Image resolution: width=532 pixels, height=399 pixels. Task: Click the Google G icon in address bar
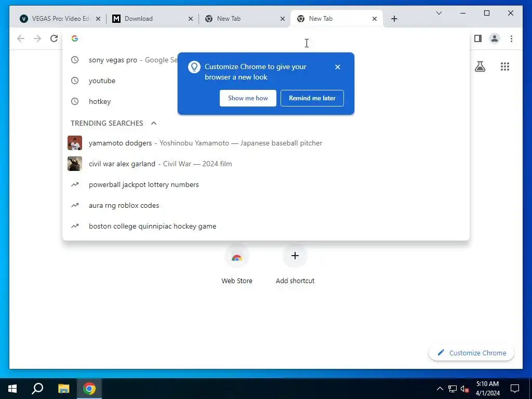[75, 38]
